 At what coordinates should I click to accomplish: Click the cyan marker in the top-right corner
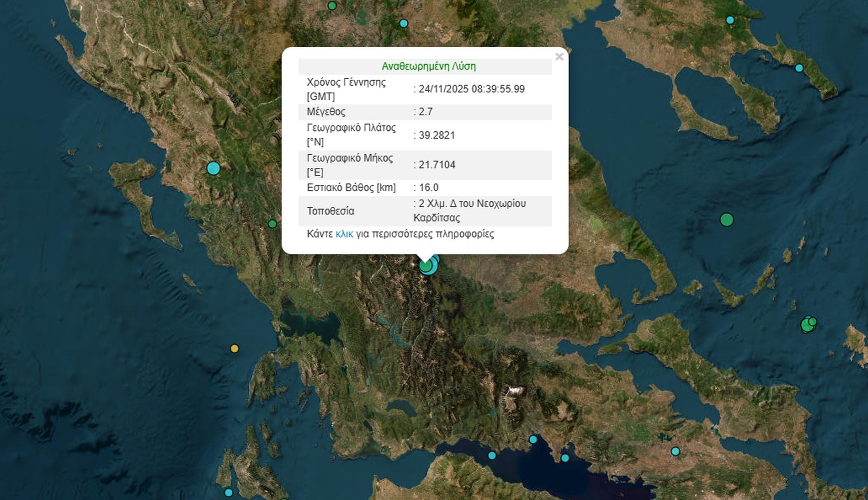[730, 20]
